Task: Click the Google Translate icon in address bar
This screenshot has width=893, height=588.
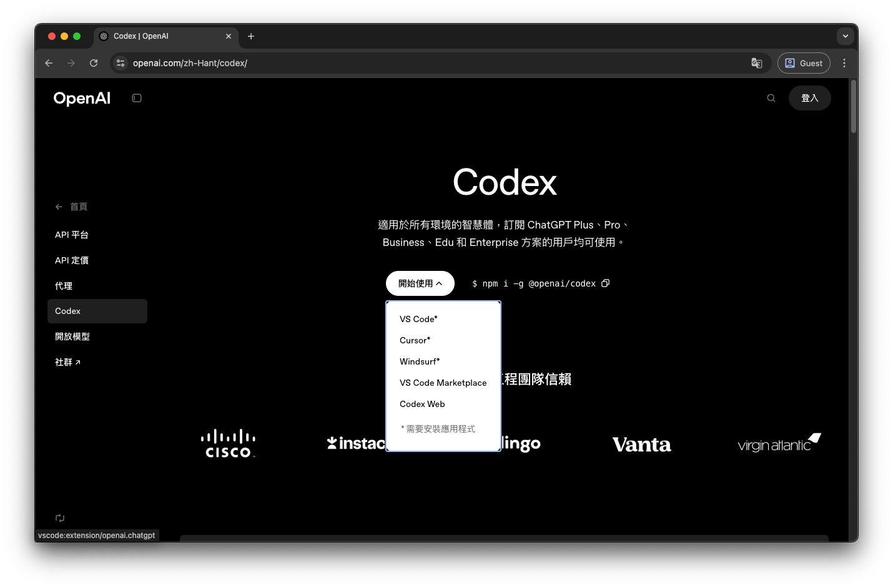Action: tap(756, 63)
